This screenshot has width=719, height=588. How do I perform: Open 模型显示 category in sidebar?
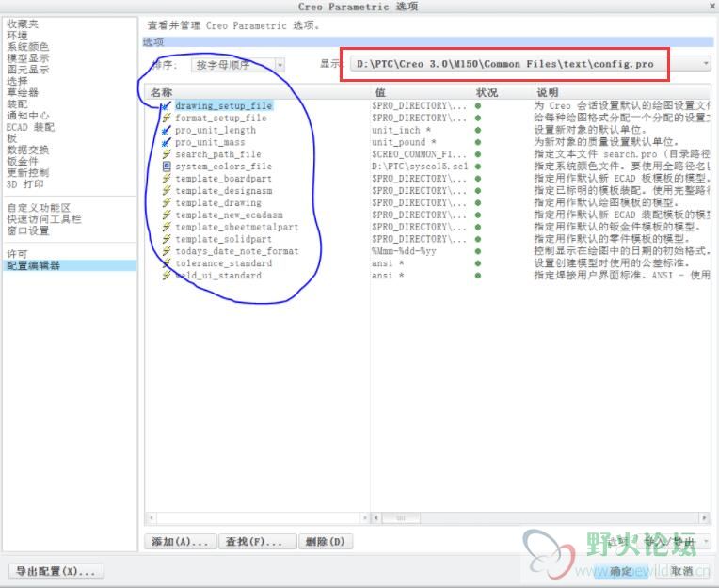pyautogui.click(x=27, y=58)
